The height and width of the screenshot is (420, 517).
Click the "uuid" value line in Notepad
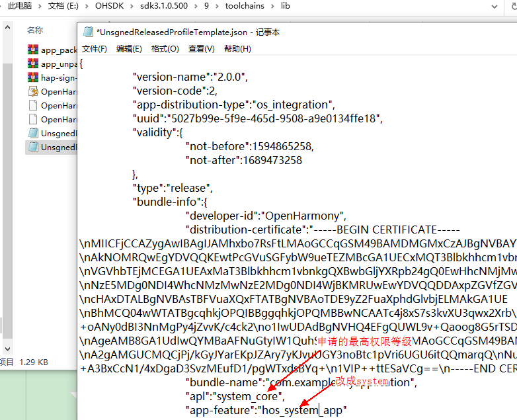point(258,118)
